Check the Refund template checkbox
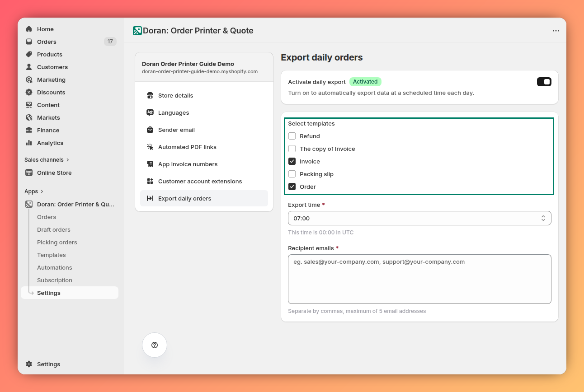This screenshot has width=584, height=392. (292, 136)
